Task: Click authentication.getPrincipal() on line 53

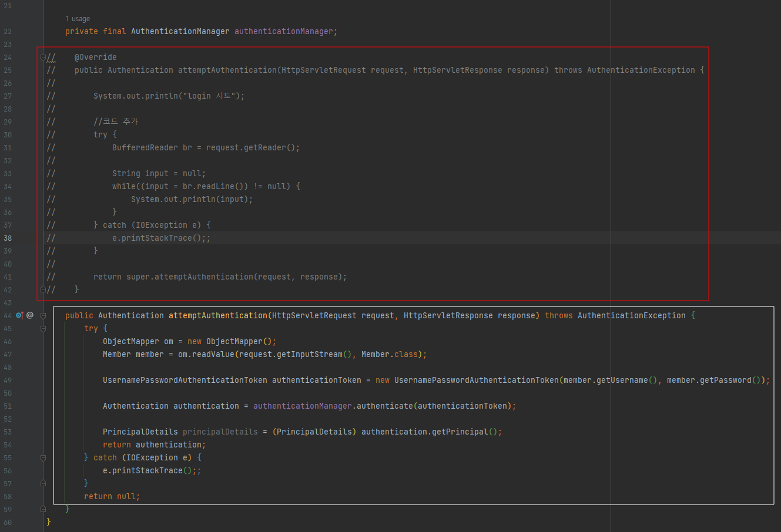Action: pyautogui.click(x=430, y=432)
